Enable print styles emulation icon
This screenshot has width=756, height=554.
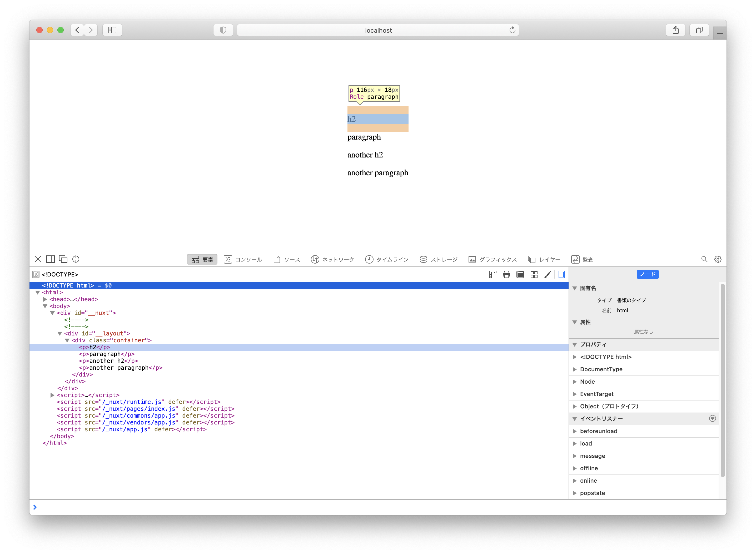point(506,274)
